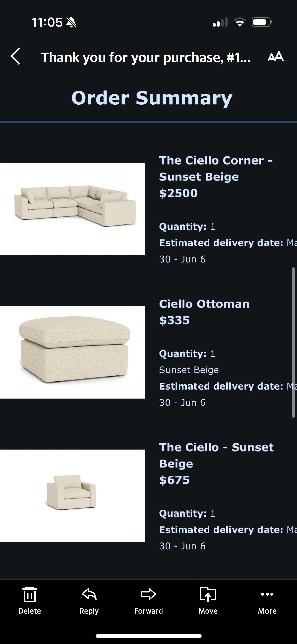
Task: Tap the Forward arrow icon
Action: click(x=148, y=595)
